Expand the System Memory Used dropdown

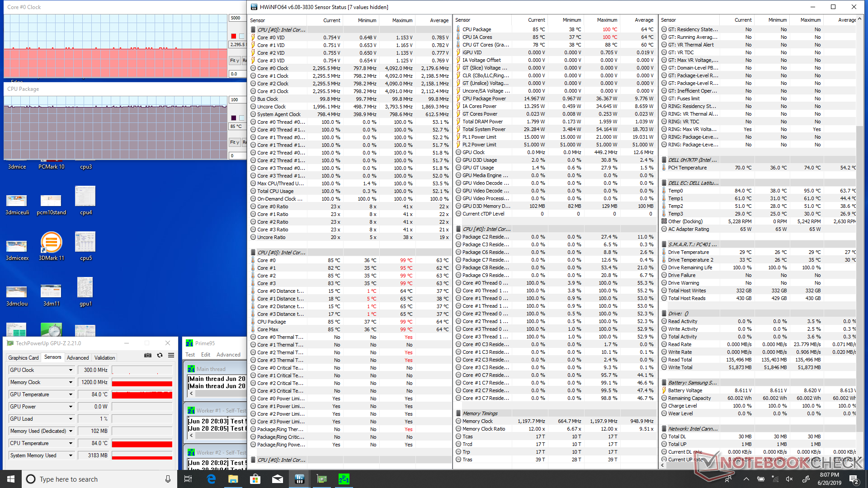71,455
